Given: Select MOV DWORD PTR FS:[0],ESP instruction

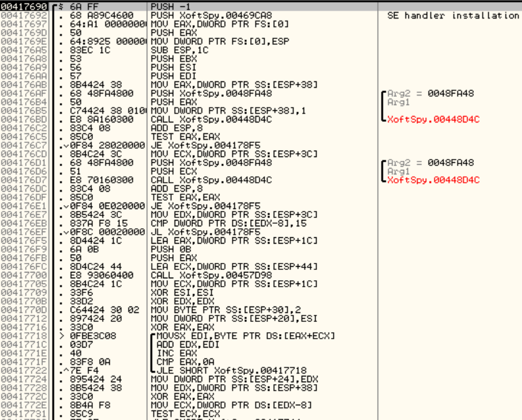Looking at the screenshot, I should click(220, 41).
